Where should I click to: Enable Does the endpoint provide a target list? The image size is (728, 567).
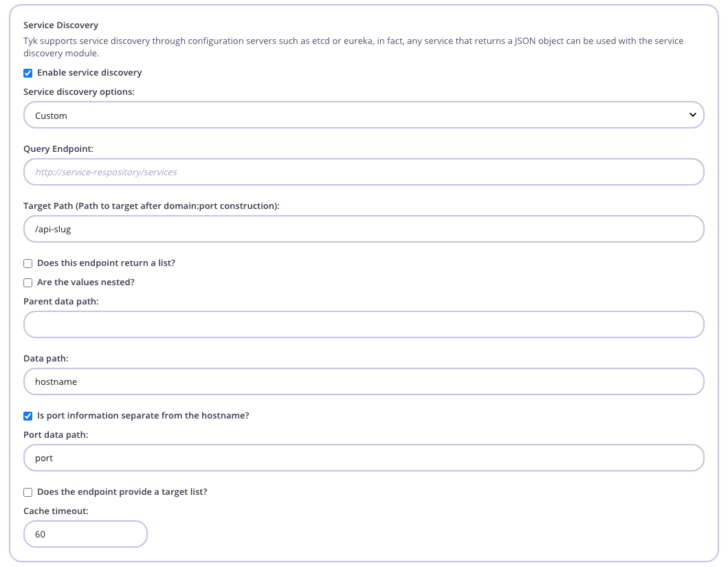tap(27, 491)
